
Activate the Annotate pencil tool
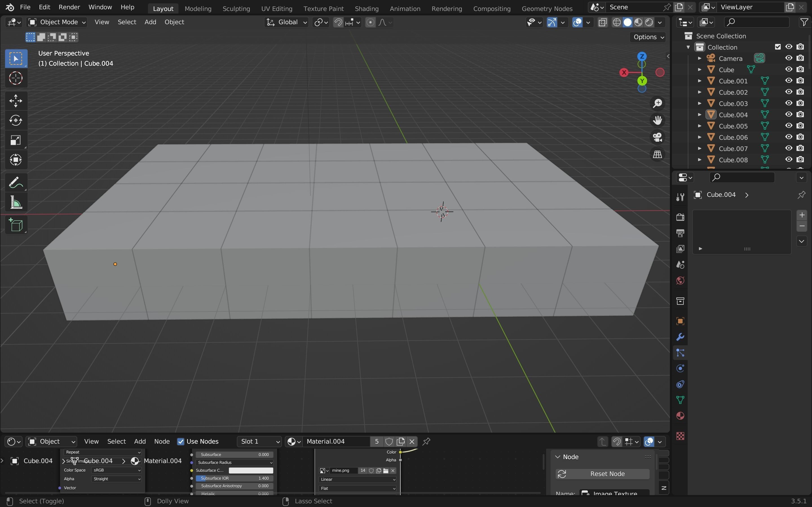point(16,183)
